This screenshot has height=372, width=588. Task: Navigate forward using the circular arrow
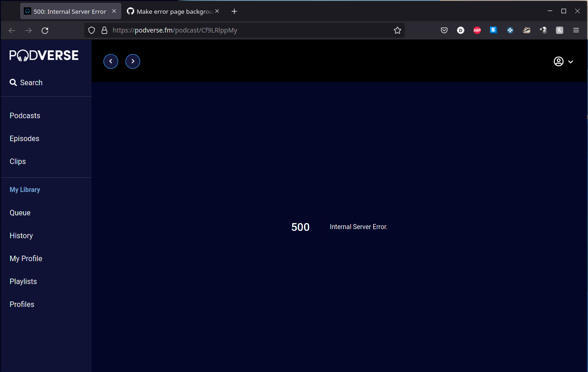[132, 61]
